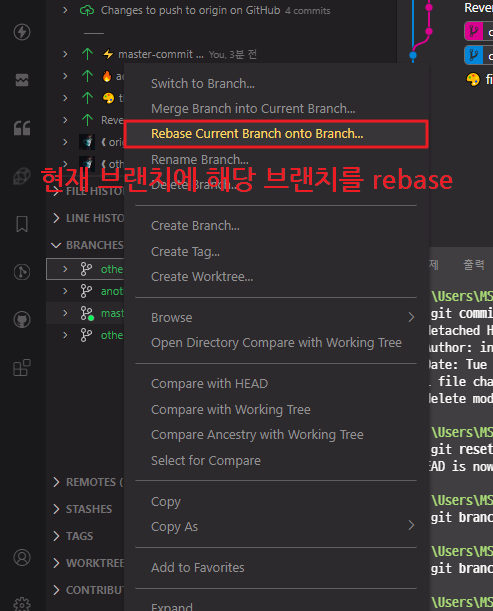Click the pink branch badge in the graph panel
This screenshot has height=611, width=493.
474,31
